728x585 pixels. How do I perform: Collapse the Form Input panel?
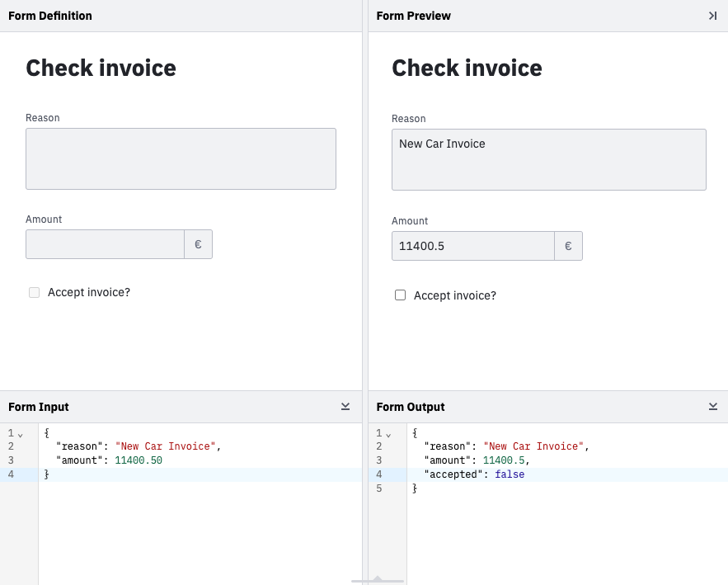coord(345,407)
